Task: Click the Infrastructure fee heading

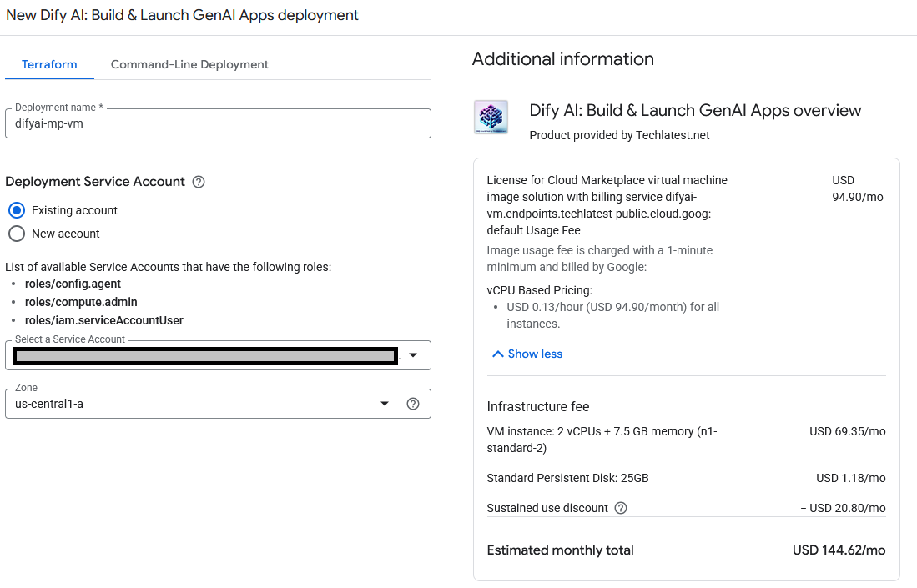Action: [538, 406]
